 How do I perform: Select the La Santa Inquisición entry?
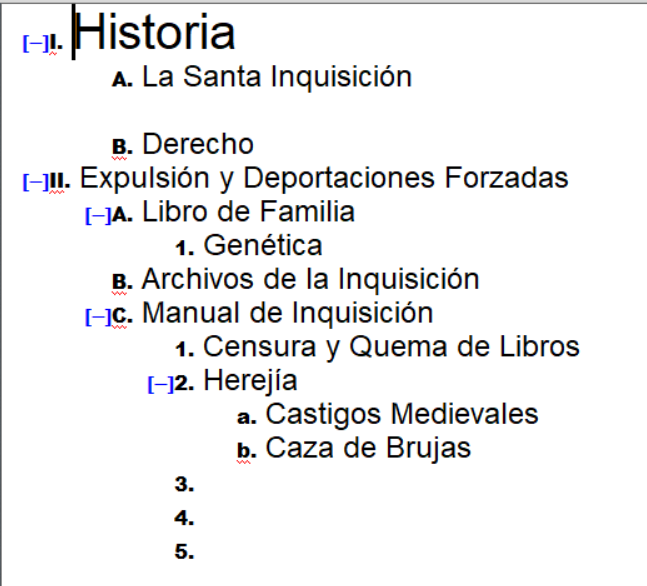[x=276, y=76]
